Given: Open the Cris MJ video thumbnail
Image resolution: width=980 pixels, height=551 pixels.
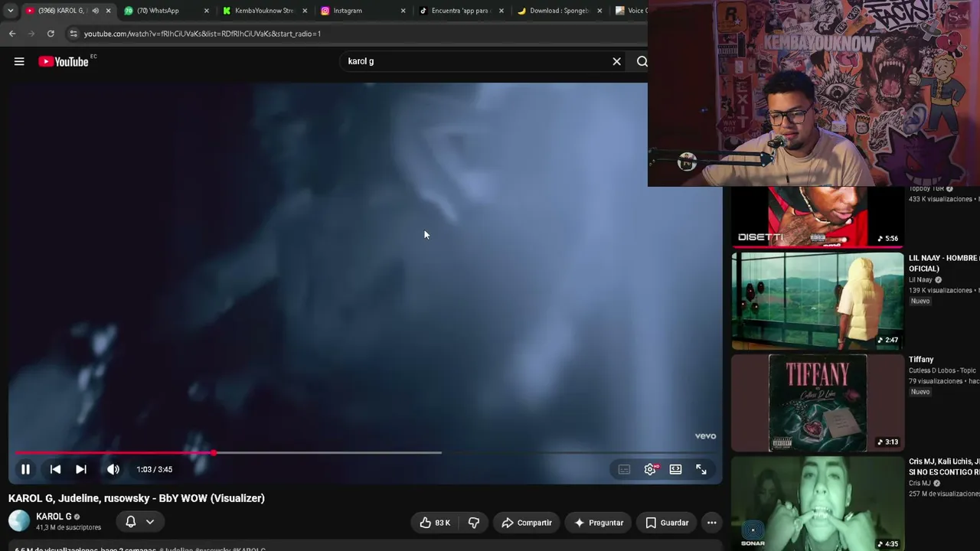Looking at the screenshot, I should pos(817,504).
